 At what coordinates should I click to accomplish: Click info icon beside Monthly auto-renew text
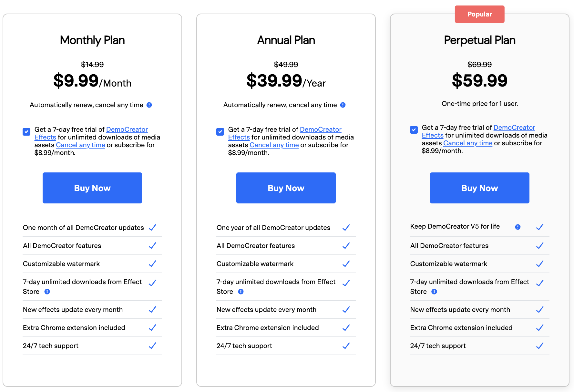coord(149,105)
